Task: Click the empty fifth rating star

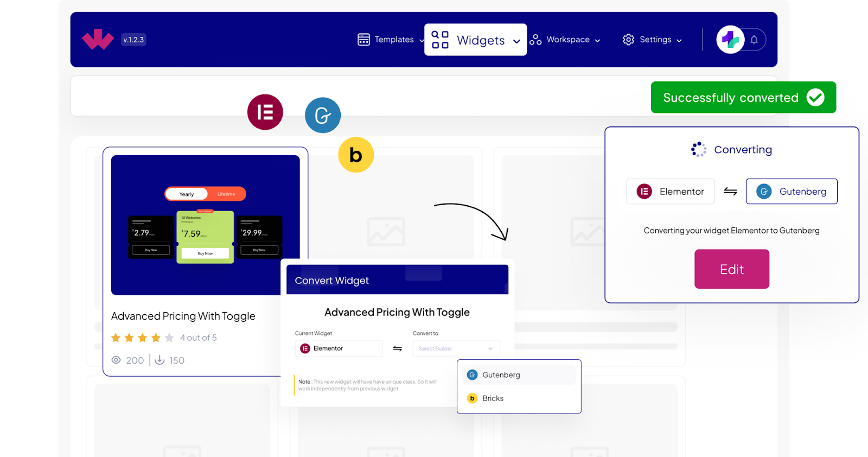Action: click(169, 338)
